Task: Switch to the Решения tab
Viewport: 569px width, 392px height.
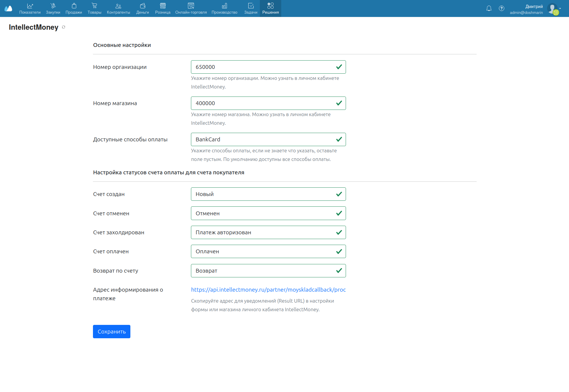Action: pos(270,8)
